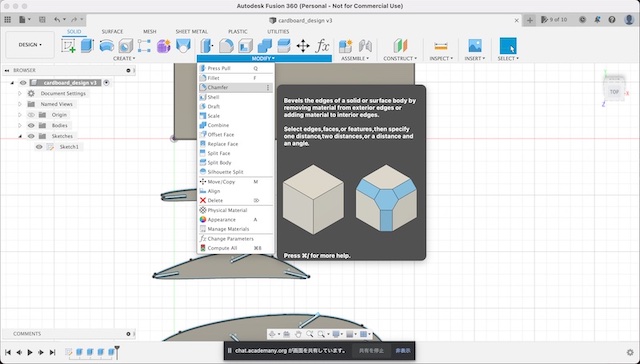Open timeline settings gear icon

[630, 352]
